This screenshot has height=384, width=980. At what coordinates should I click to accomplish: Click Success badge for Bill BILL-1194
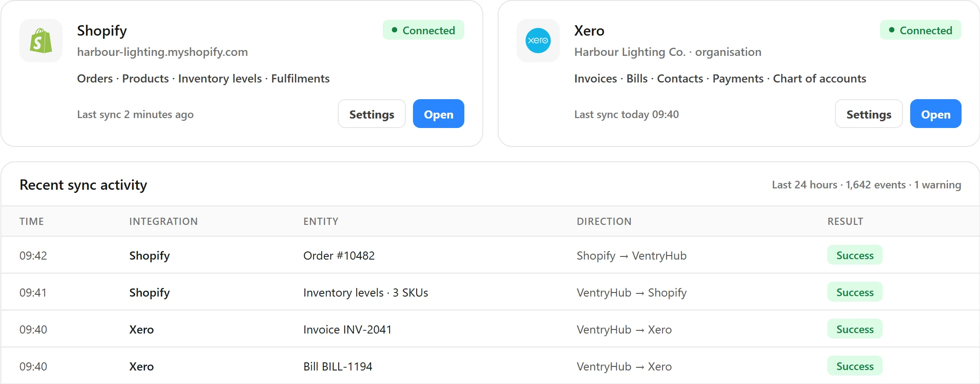855,366
